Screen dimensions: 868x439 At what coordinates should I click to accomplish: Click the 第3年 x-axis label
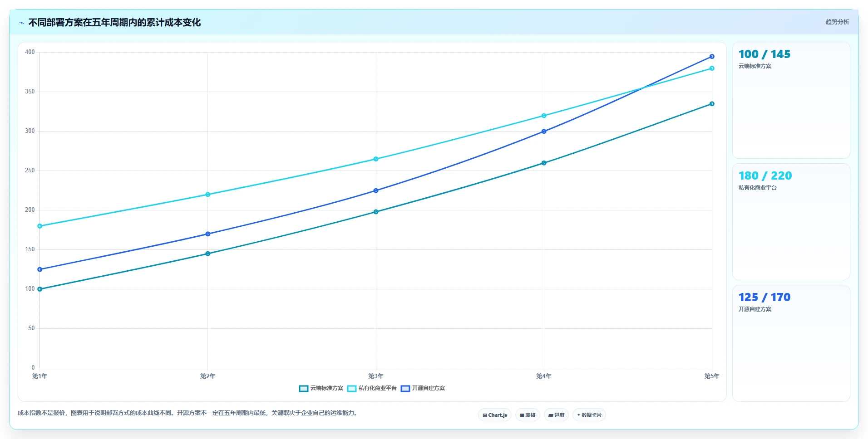tap(376, 376)
